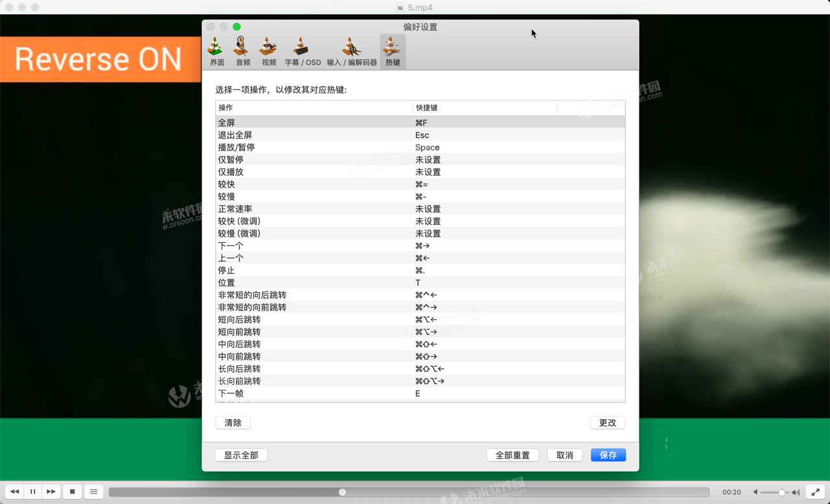Click the 00:20 elapsed time display

[731, 492]
